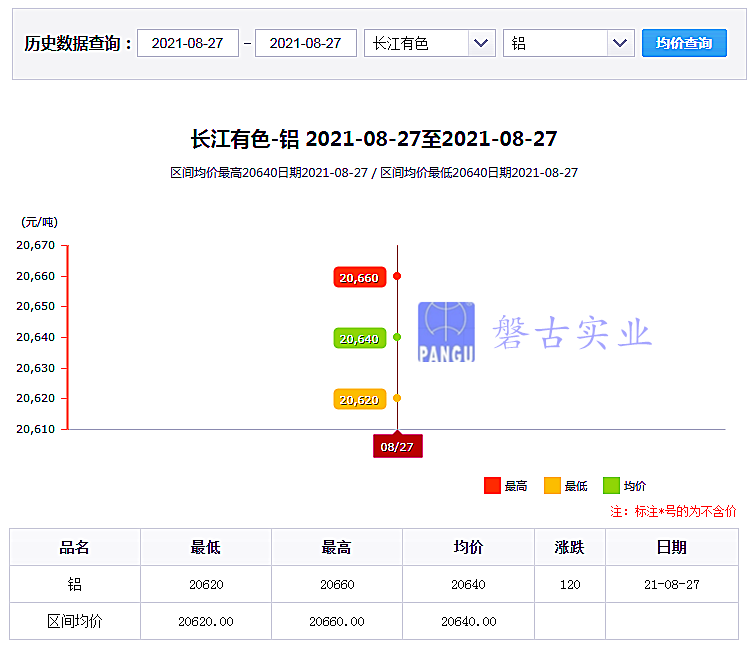Click the red 20,660 data point label
This screenshot has height=656, width=753.
[x=360, y=277]
